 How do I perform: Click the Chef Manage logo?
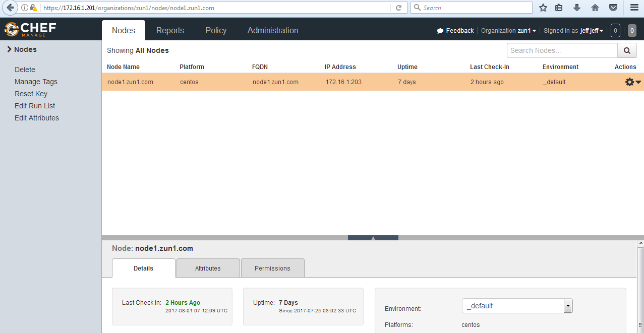tap(30, 30)
